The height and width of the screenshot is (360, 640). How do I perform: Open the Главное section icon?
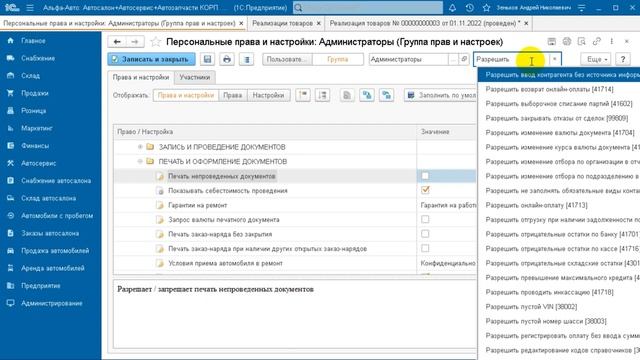[x=11, y=41]
